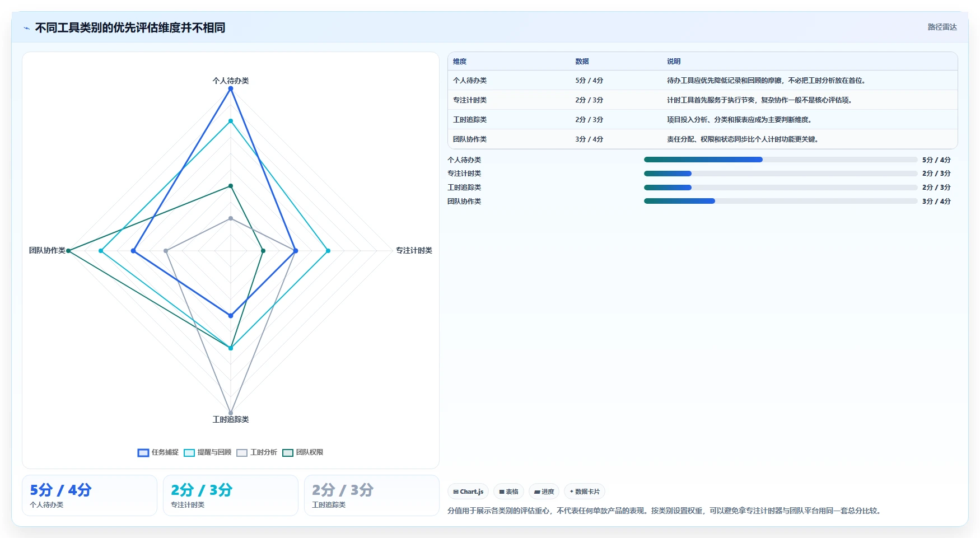This screenshot has width=980, height=538.
Task: Click the 工时追踪类 radar axis label at chart bottom
Action: [x=231, y=419]
